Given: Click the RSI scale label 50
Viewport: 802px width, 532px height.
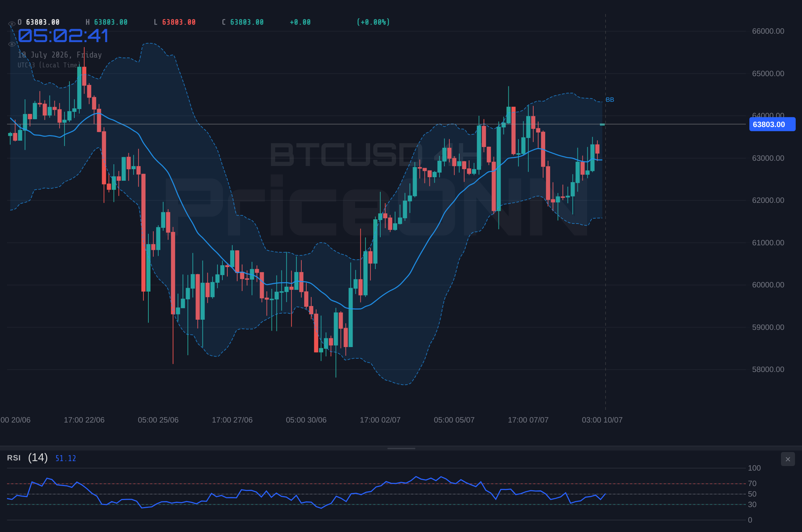Looking at the screenshot, I should coord(752,494).
